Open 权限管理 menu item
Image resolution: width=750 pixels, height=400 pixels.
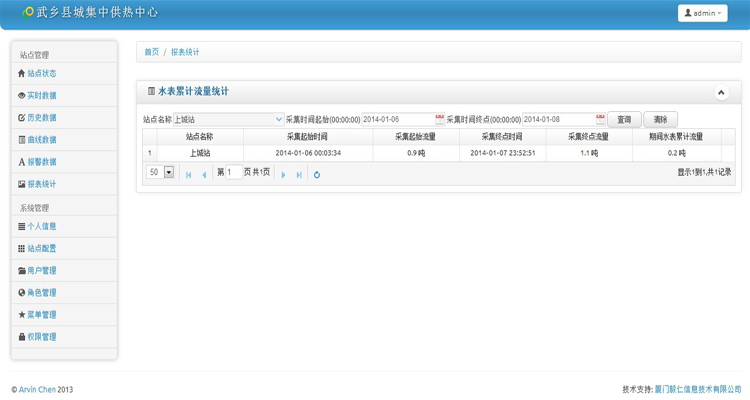point(42,336)
